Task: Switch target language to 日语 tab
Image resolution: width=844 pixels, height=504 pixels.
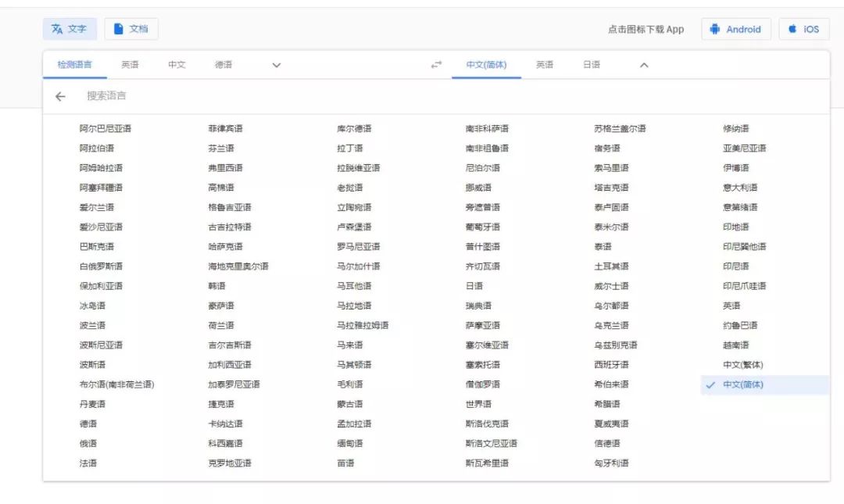Action: tap(593, 65)
